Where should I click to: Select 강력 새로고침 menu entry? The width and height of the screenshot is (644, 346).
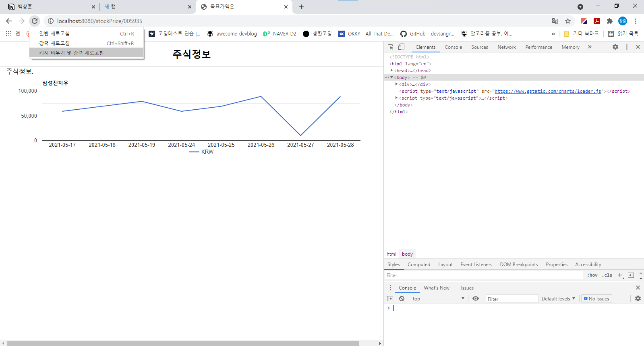[x=87, y=43]
